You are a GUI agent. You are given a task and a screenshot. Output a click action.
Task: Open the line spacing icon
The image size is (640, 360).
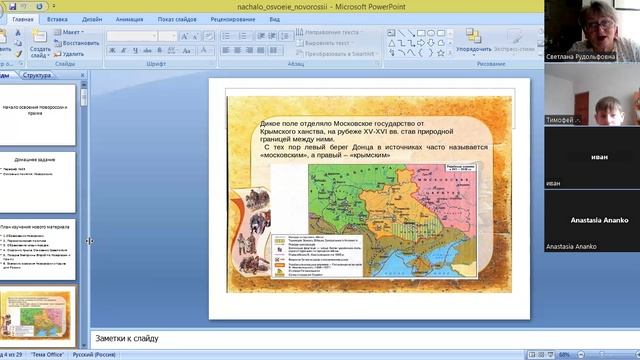click(x=286, y=36)
